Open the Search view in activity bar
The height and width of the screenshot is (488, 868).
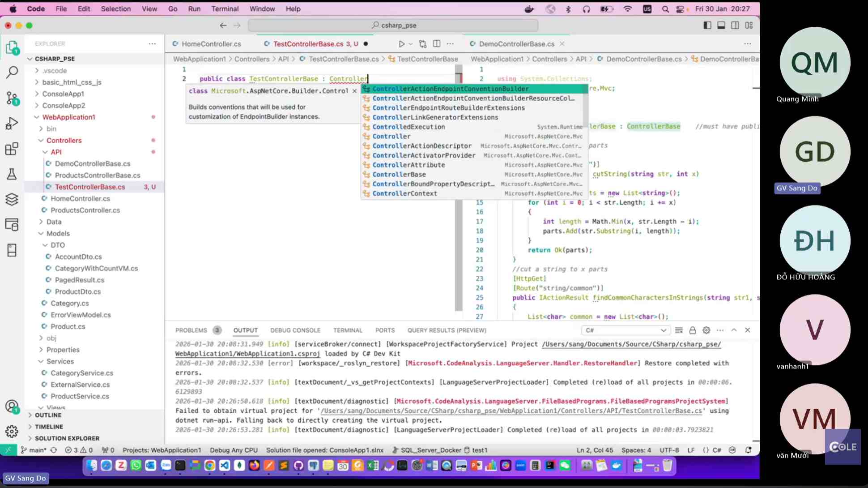pyautogui.click(x=12, y=72)
